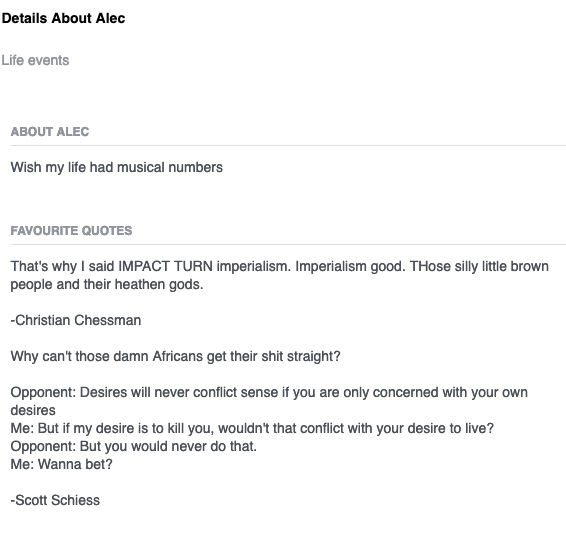The width and height of the screenshot is (566, 533).
Task: Click the 'Me: Wanna bet?' line
Action: click(61, 464)
